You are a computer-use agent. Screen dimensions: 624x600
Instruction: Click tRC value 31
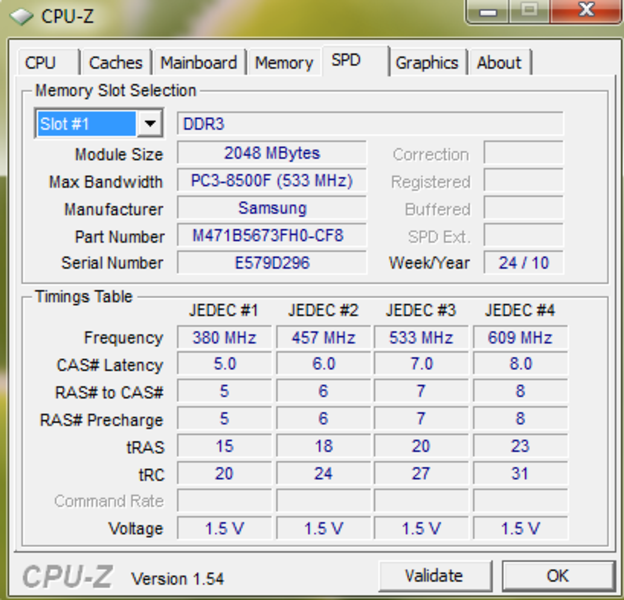[x=520, y=473]
